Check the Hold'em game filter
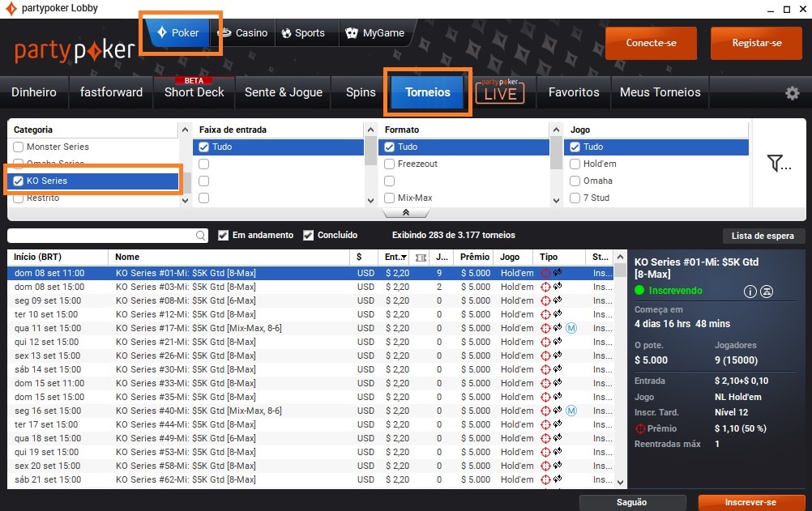 575,164
